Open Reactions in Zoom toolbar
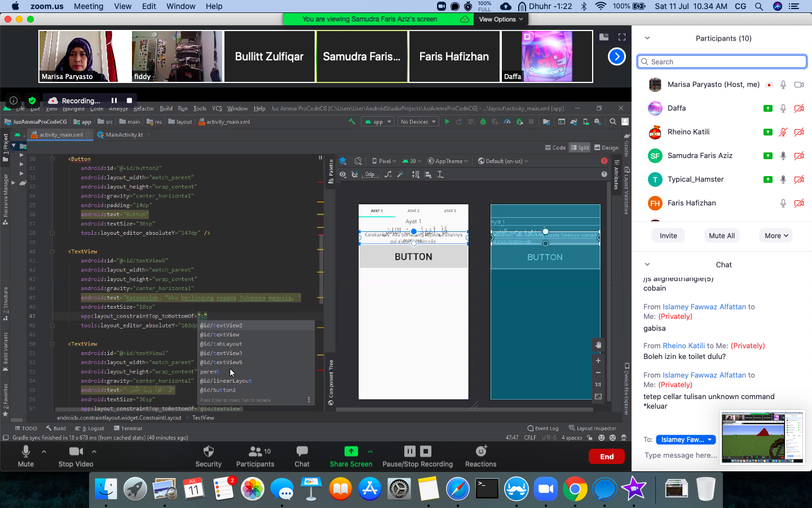Image resolution: width=812 pixels, height=508 pixels. (481, 456)
